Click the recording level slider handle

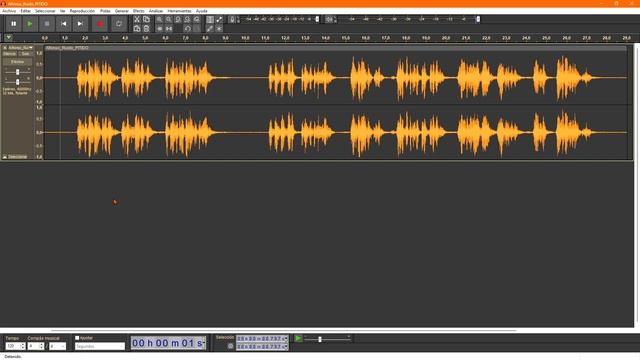[x=317, y=19]
